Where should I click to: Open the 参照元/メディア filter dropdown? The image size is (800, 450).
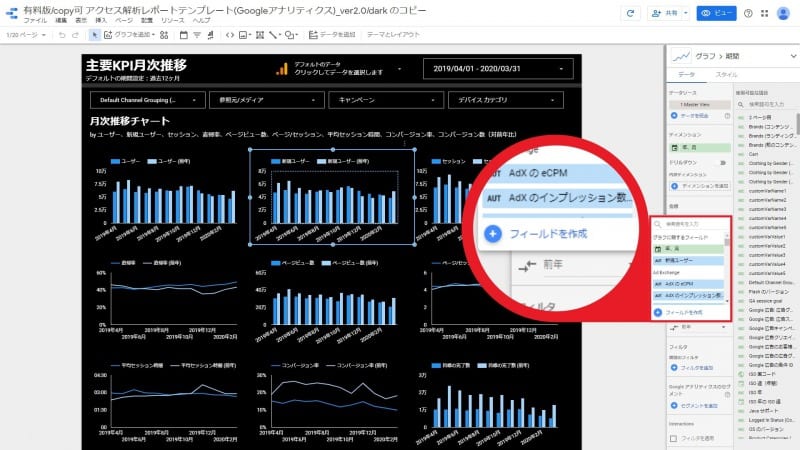click(267, 100)
